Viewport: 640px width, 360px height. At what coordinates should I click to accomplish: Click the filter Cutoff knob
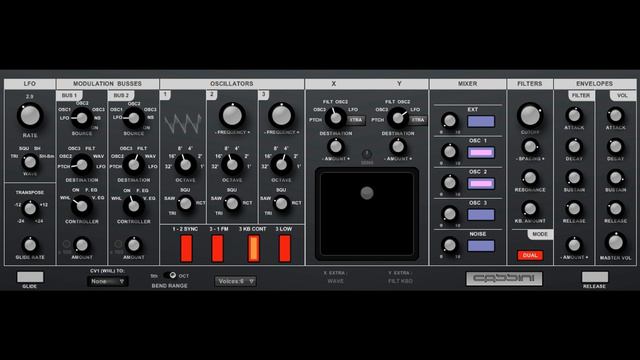530,116
